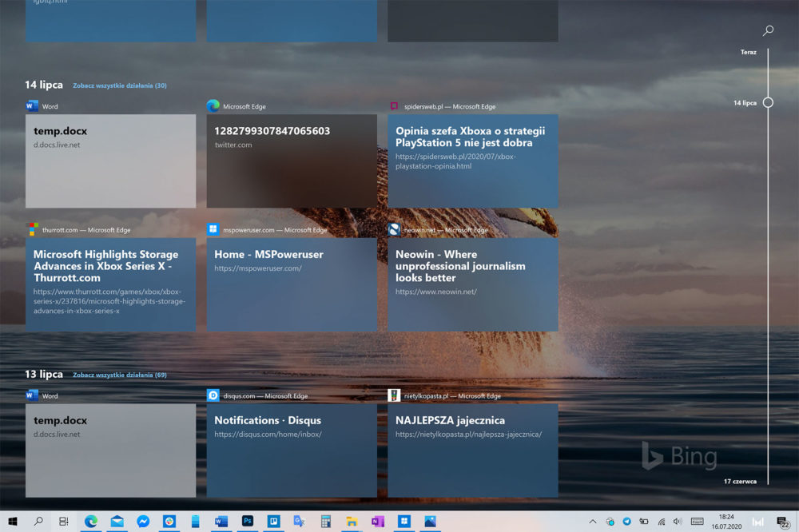Image resolution: width=799 pixels, height=532 pixels.
Task: Click the Telegram tray icon
Action: pyautogui.click(x=626, y=522)
